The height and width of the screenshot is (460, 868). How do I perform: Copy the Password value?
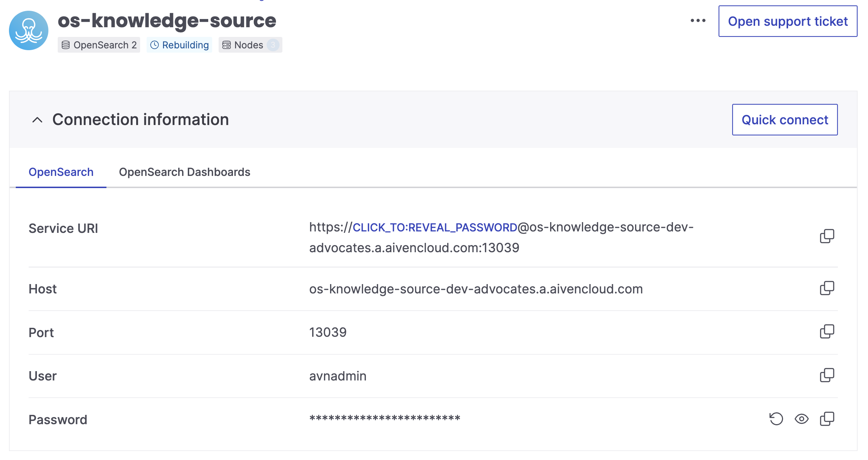pyautogui.click(x=827, y=419)
